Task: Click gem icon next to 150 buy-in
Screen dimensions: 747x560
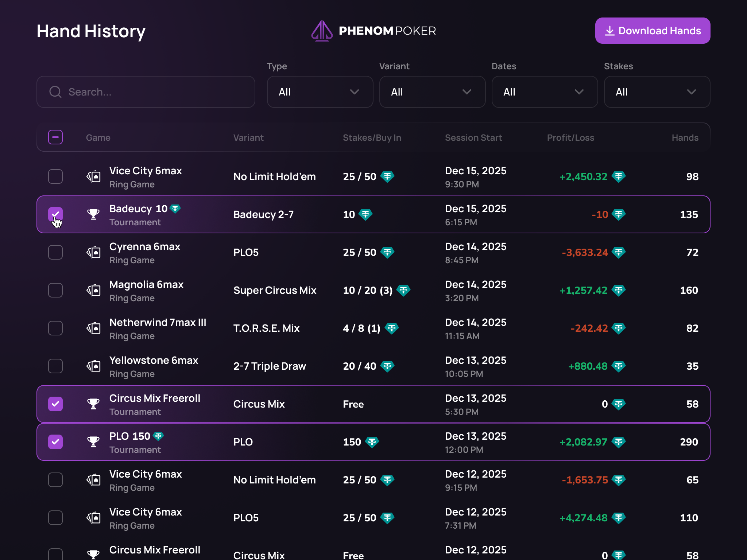Action: coord(372,442)
